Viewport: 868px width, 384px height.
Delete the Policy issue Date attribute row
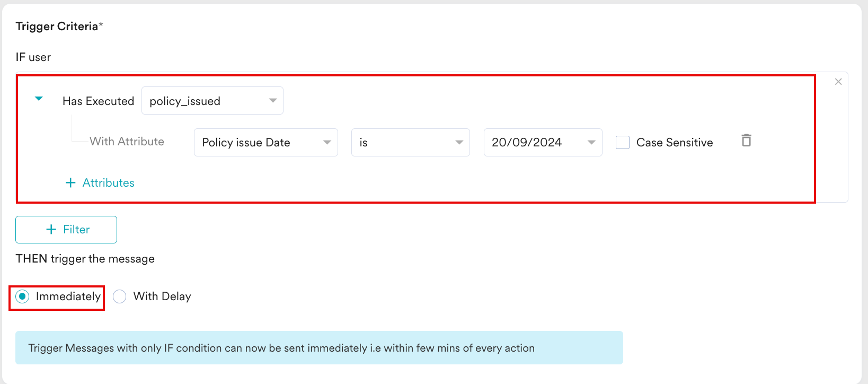(x=746, y=141)
